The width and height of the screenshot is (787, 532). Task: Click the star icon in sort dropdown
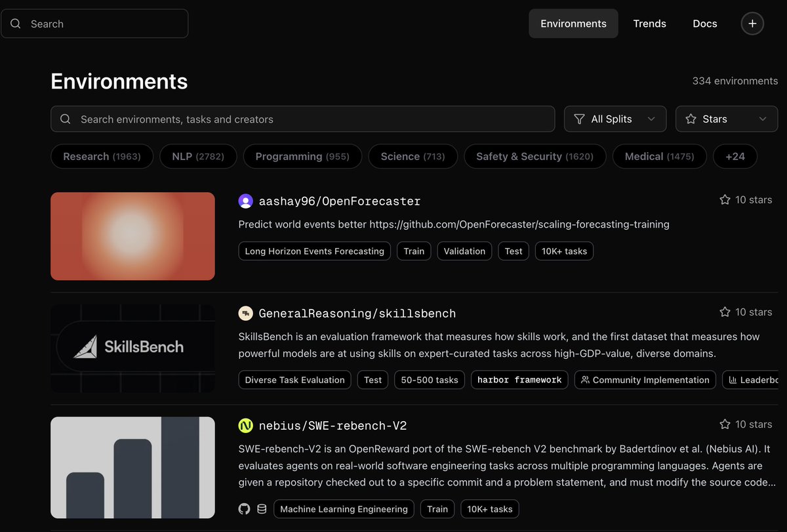tap(691, 119)
